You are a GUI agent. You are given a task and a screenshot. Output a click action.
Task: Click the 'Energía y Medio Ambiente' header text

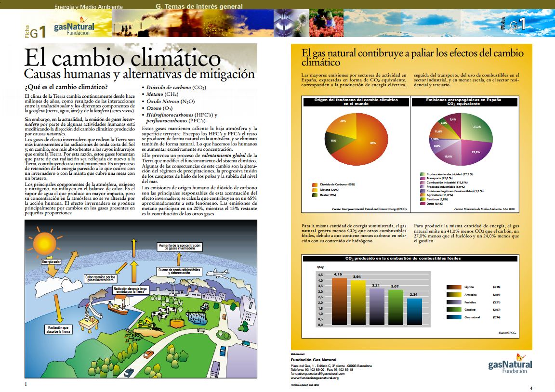coord(89,7)
